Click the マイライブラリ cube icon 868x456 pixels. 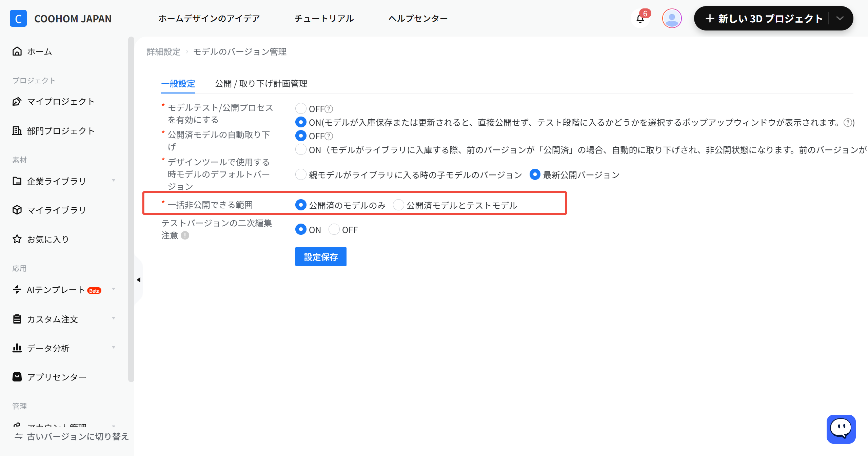[17, 210]
